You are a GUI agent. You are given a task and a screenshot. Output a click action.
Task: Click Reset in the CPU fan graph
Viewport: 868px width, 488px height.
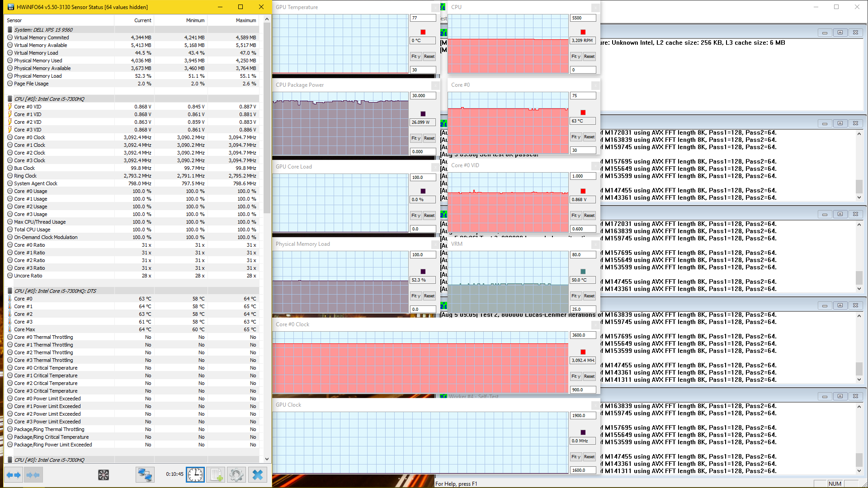coord(590,56)
